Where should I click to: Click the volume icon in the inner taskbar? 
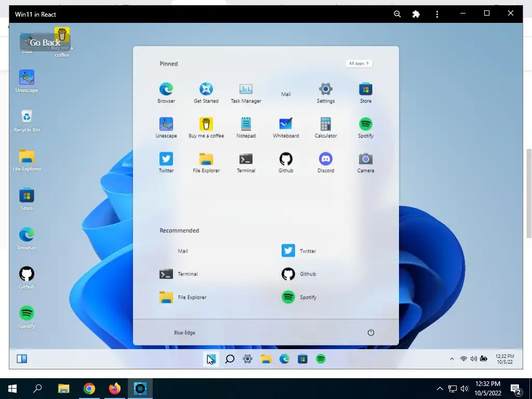(474, 358)
